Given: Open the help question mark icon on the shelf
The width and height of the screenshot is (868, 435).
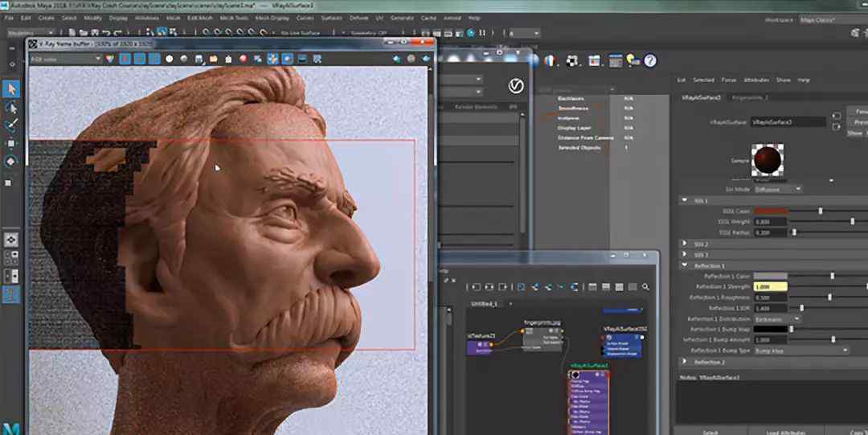Looking at the screenshot, I should pos(650,60).
